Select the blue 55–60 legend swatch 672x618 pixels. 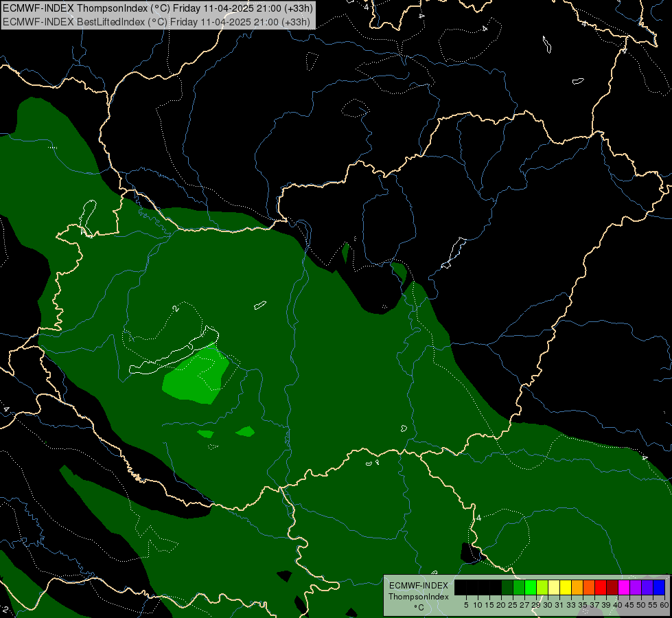[659, 587]
